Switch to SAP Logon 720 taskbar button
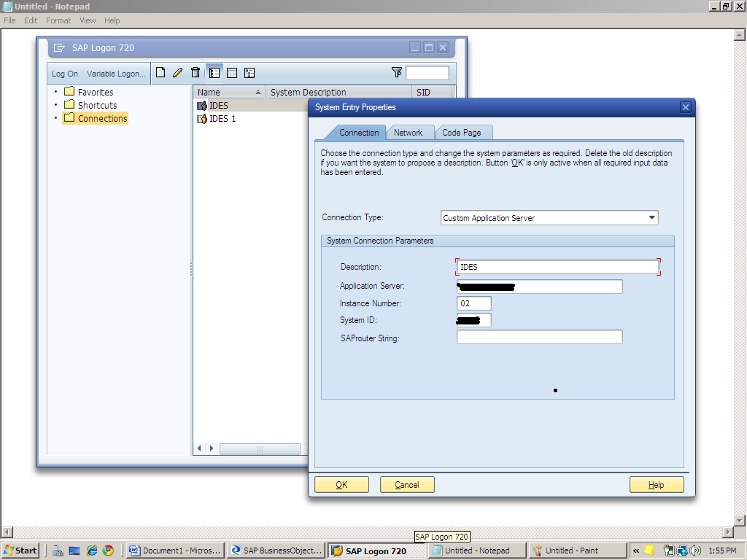747x560 pixels. coord(376,551)
